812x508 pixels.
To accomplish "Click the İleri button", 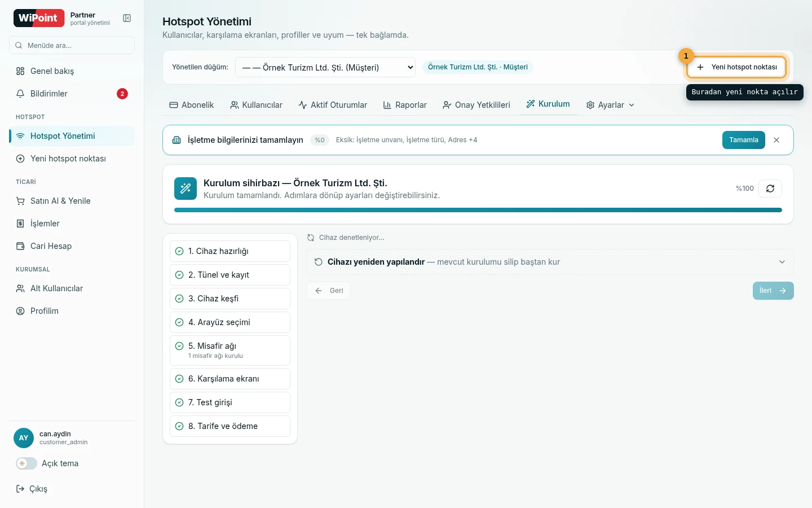I will [773, 291].
